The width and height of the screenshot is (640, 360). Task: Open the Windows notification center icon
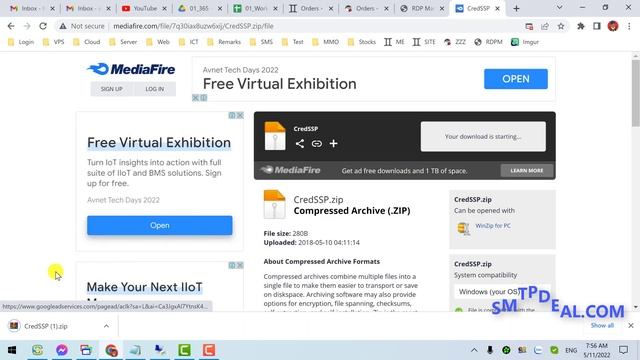pyautogui.click(x=623, y=350)
